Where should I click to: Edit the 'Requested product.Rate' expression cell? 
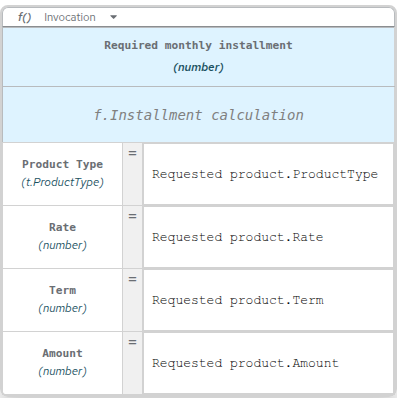[x=268, y=237]
